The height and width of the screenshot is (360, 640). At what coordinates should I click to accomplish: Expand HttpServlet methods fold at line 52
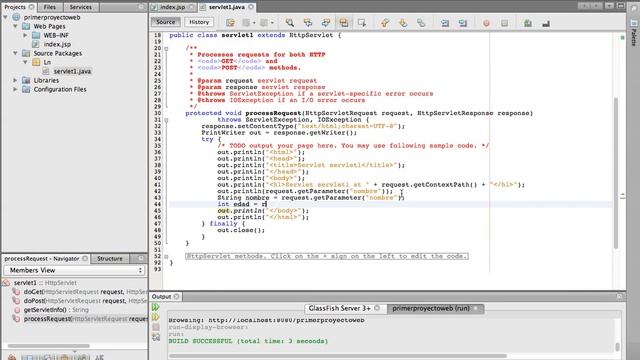[x=166, y=256]
